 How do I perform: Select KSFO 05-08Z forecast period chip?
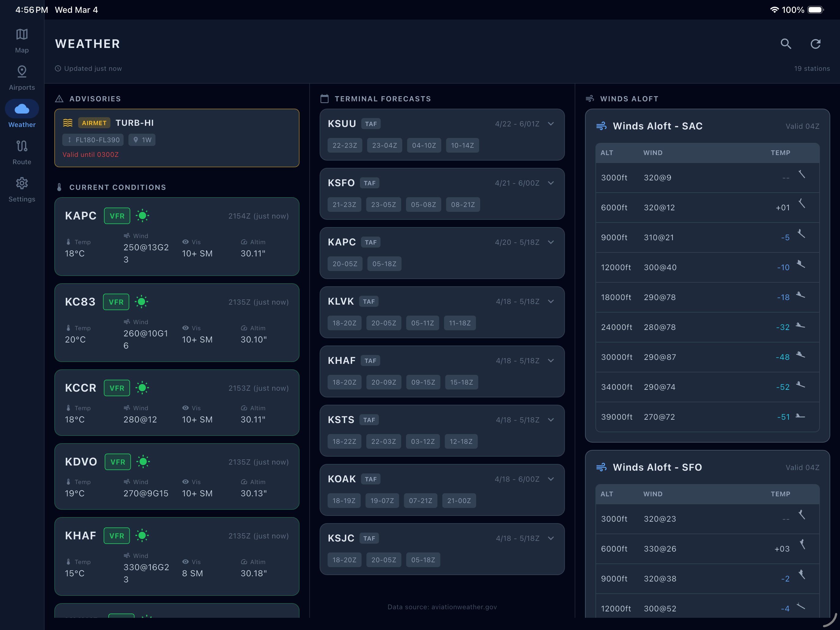click(423, 205)
